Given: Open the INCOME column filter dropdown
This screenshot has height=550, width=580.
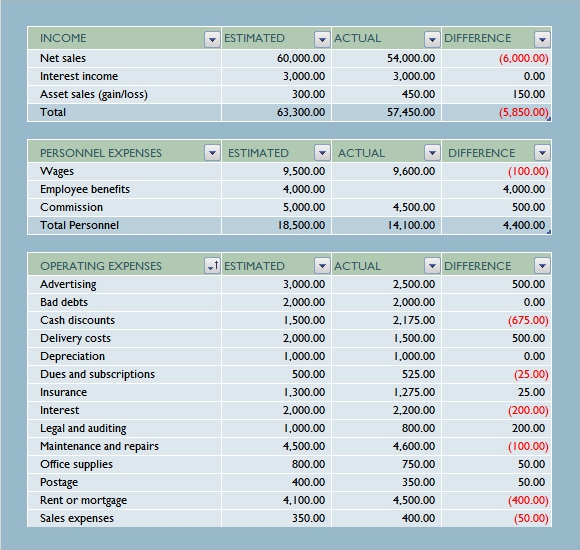Looking at the screenshot, I should 212,39.
